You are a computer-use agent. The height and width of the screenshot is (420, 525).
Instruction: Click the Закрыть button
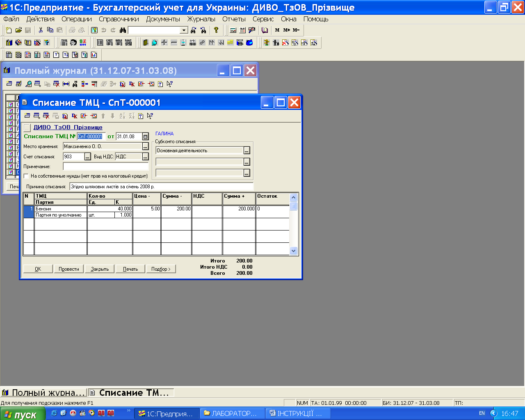[x=100, y=269]
